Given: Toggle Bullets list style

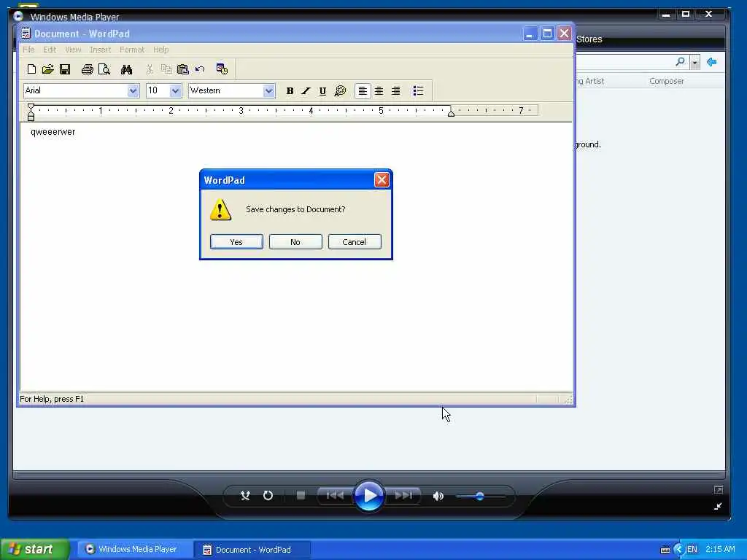Looking at the screenshot, I should (418, 91).
